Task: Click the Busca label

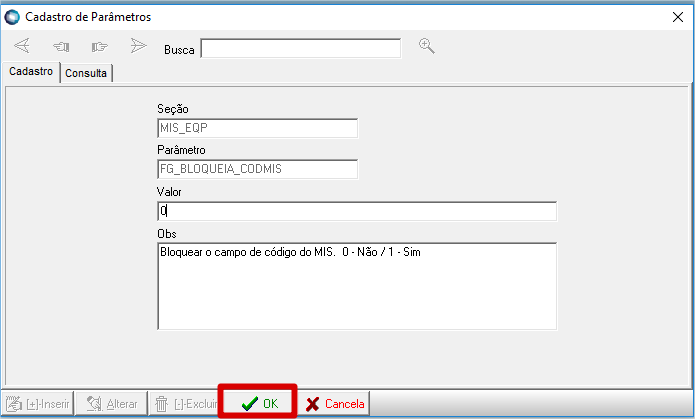Action: 179,50
